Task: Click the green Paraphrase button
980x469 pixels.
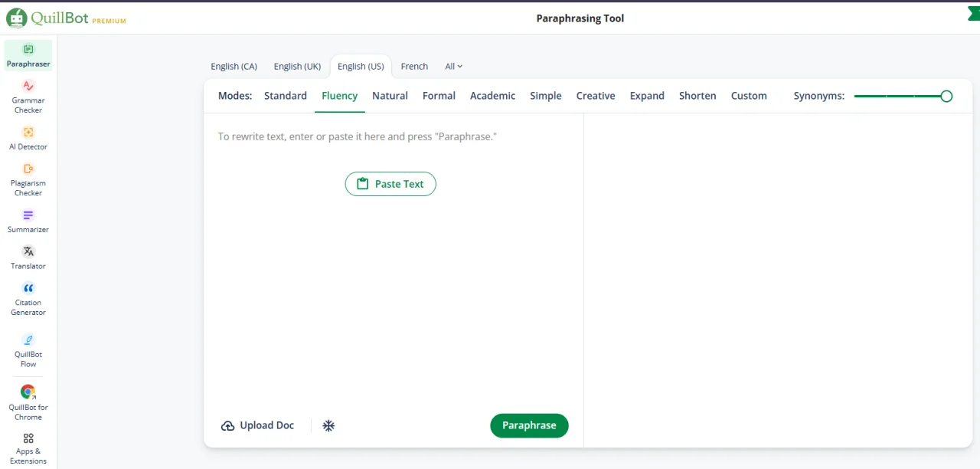Action: [x=529, y=425]
